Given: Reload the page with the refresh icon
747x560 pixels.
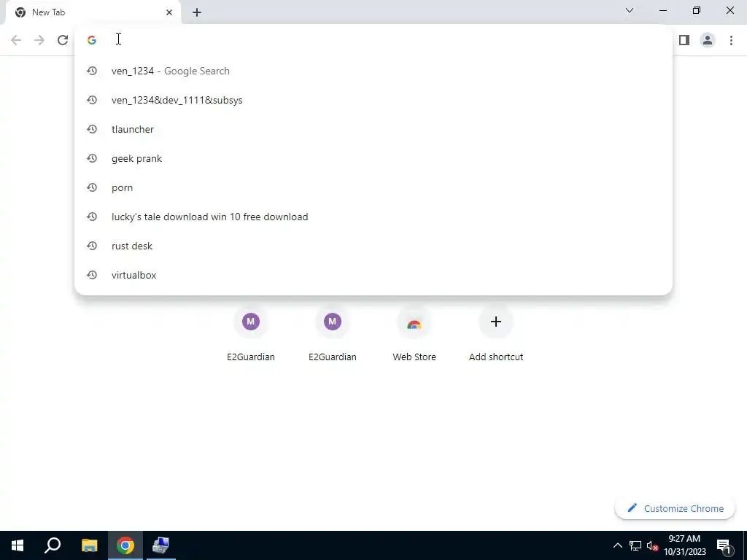Looking at the screenshot, I should [63, 40].
